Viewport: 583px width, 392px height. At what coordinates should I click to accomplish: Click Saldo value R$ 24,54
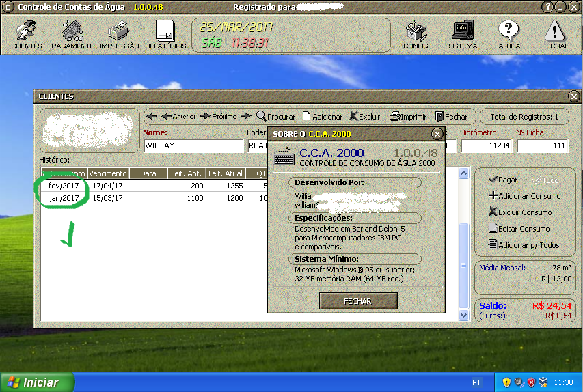coord(552,305)
